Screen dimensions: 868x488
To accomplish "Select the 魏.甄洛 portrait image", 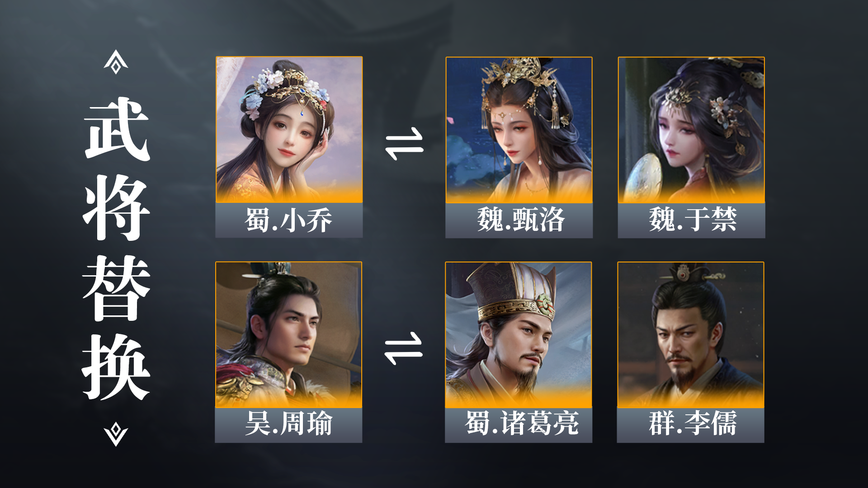I will click(x=519, y=130).
